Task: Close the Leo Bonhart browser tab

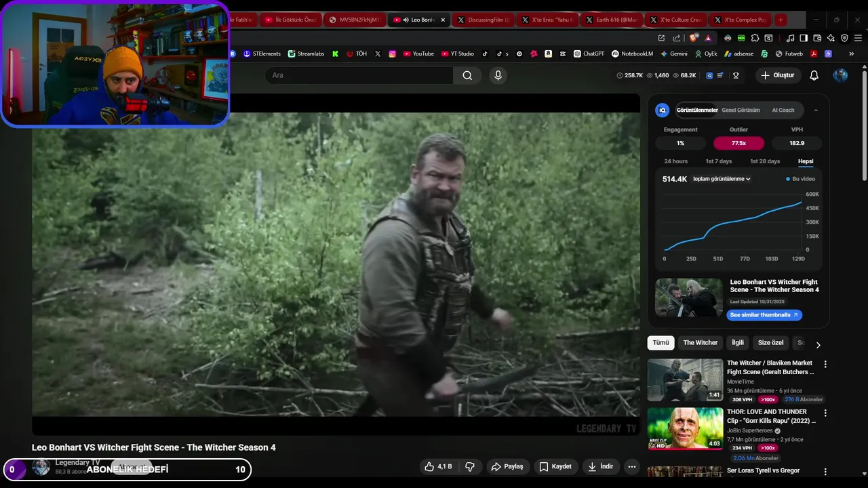Action: click(x=443, y=20)
